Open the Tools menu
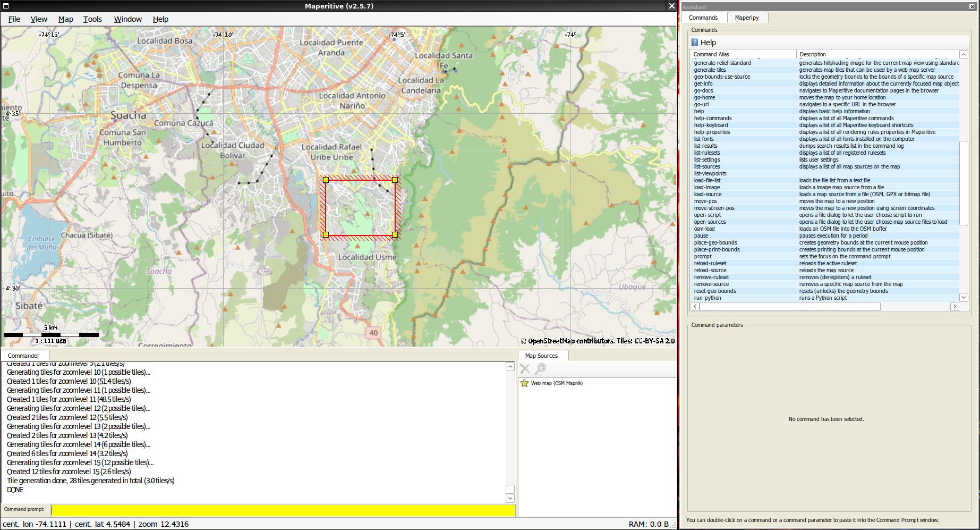Screen dimensions: 980x530 pos(92,19)
